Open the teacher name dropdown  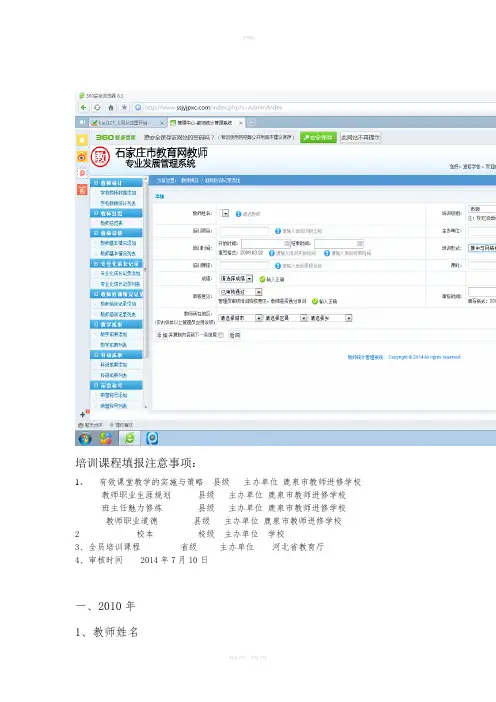click(x=225, y=214)
